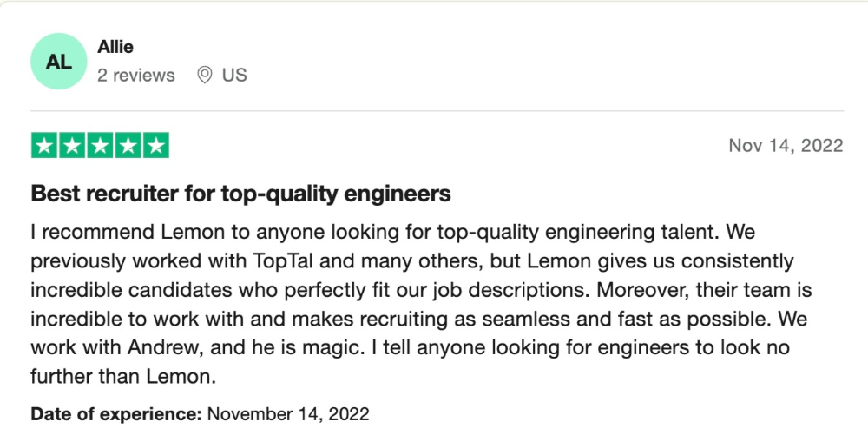
Task: Click the "November 14, 2022" experience date
Action: 288,414
